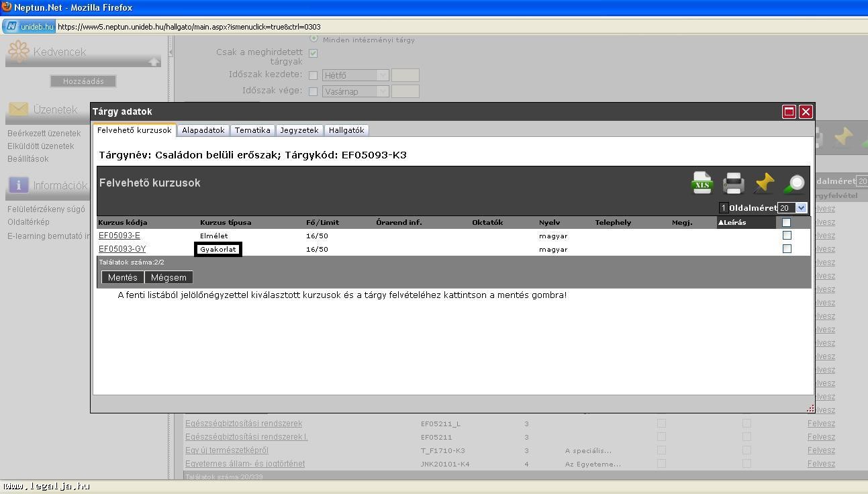Open Beérkezett üzenetek link
Image resolution: width=868 pixels, height=494 pixels.
pos(44,134)
